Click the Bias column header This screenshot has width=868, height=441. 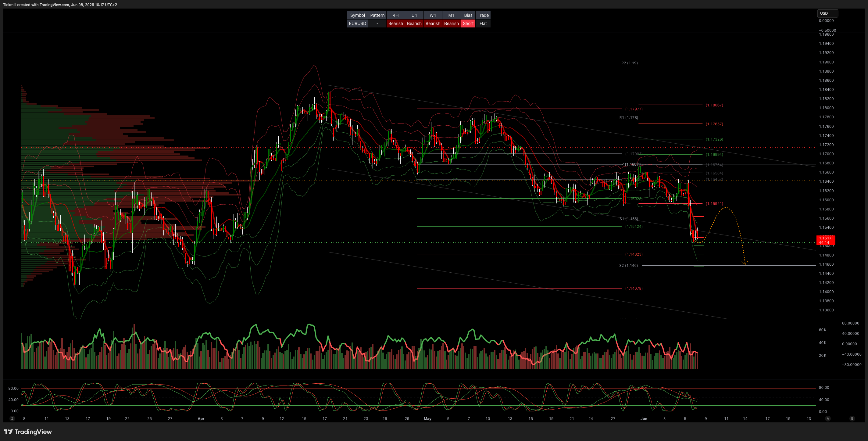[x=468, y=15]
